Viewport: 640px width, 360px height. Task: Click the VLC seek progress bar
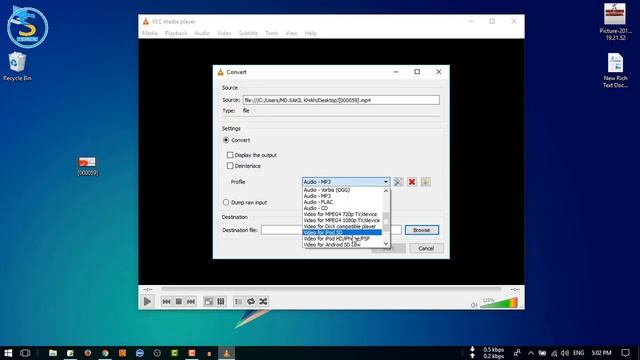coord(331,289)
